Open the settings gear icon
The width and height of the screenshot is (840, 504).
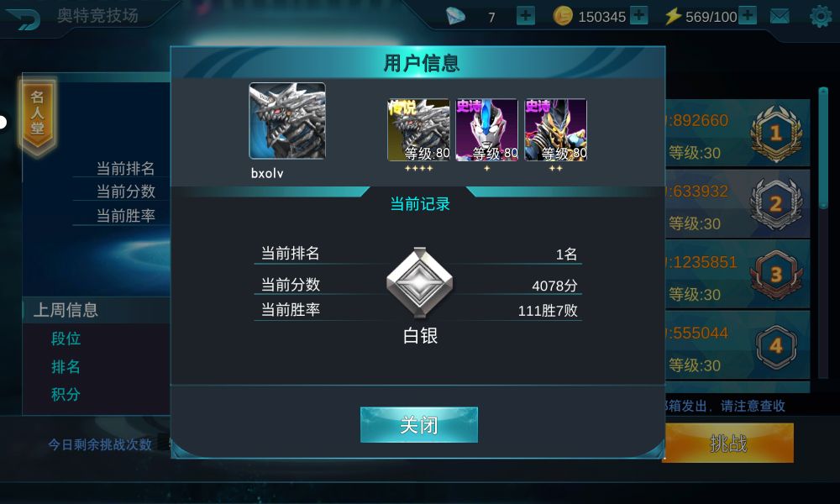tap(820, 17)
